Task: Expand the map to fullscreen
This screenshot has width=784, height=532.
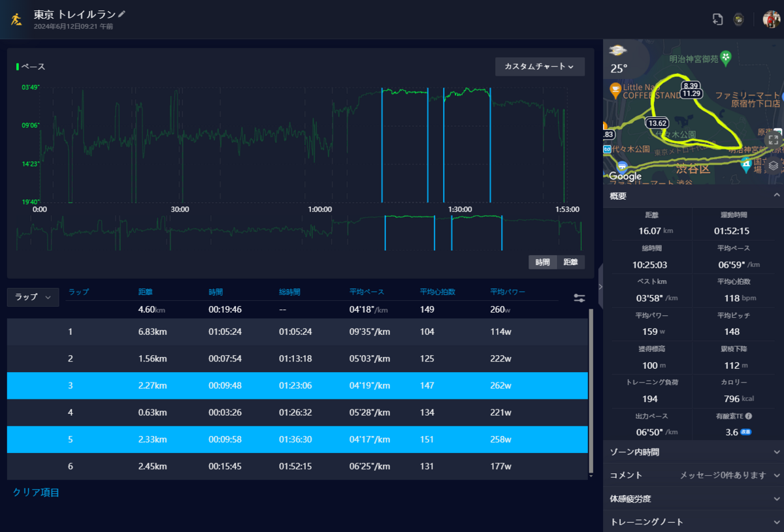Action: (x=774, y=140)
